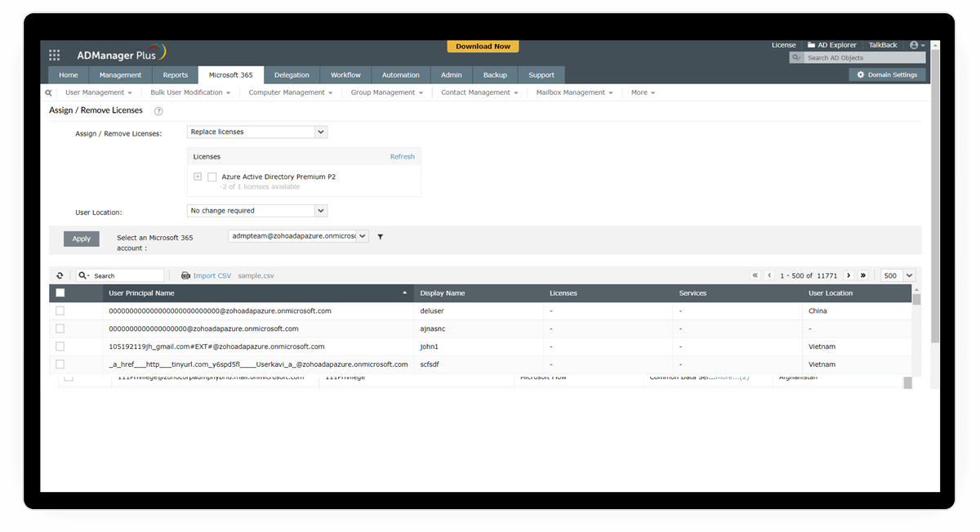980x532 pixels.
Task: Open the Replace licenses dropdown
Action: (x=257, y=132)
